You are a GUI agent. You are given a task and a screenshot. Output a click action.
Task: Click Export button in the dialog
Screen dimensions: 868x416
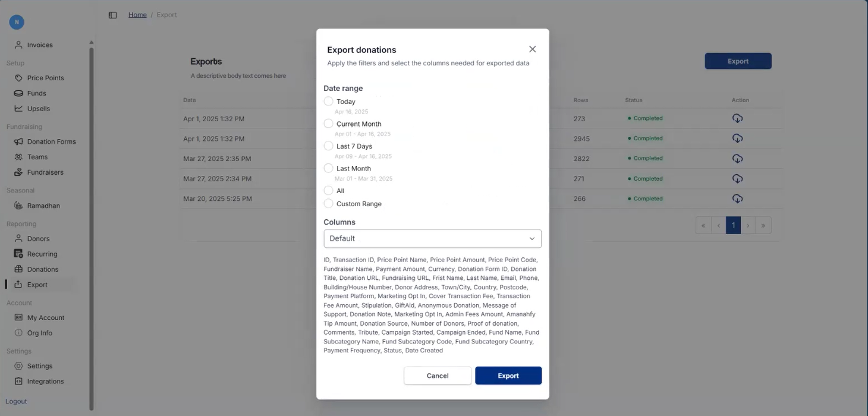pos(508,376)
